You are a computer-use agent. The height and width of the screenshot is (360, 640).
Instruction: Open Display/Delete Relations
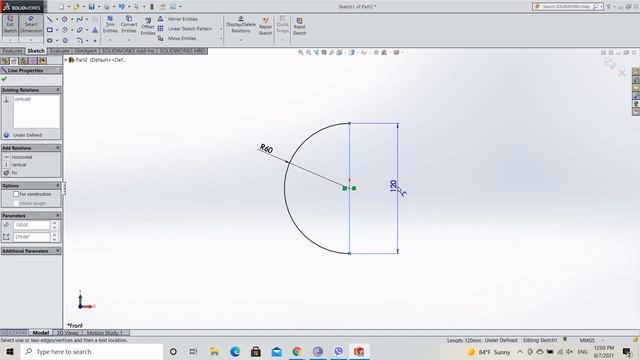point(241,24)
